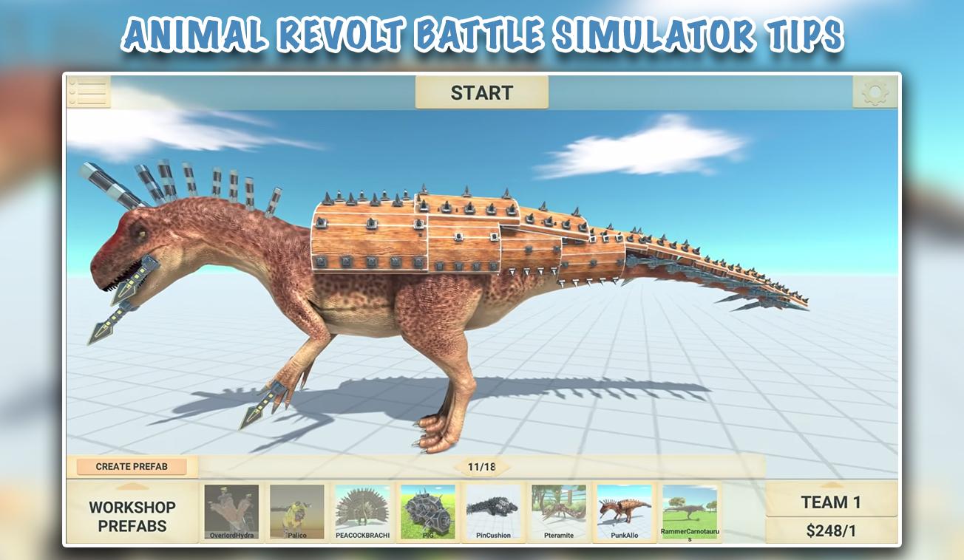Open the hamburger menu list icon
This screenshot has width=964, height=560.
click(x=88, y=92)
